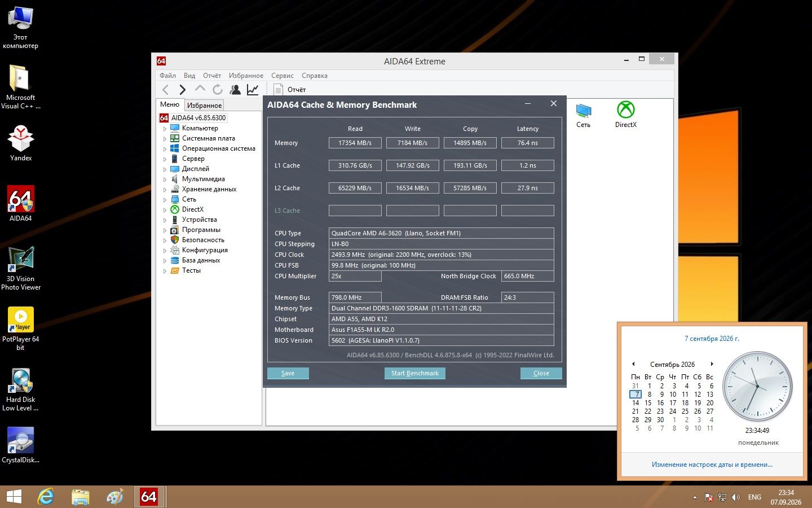Viewport: 812px width, 508px height.
Task: Select Мультимедиа in the tree
Action: tap(203, 179)
